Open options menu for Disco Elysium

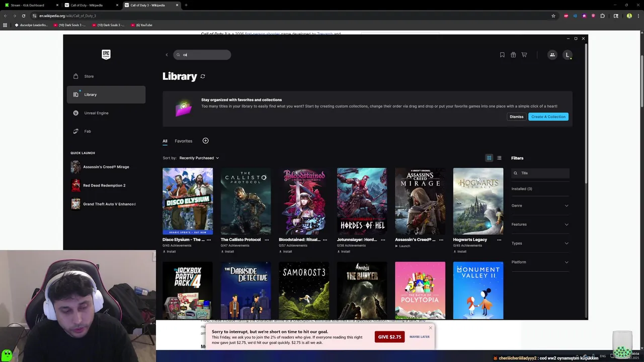[x=209, y=240]
